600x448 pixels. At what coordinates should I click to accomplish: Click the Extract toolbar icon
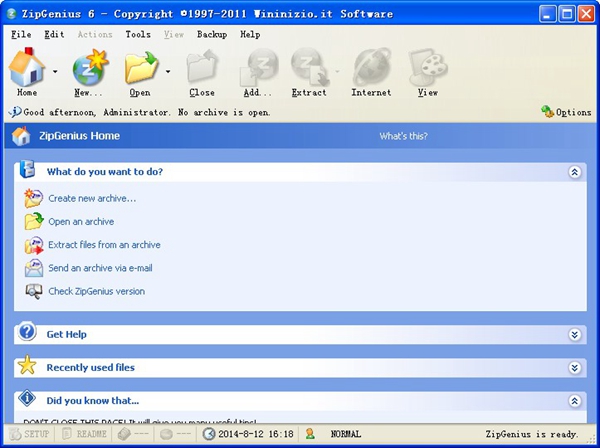point(310,67)
